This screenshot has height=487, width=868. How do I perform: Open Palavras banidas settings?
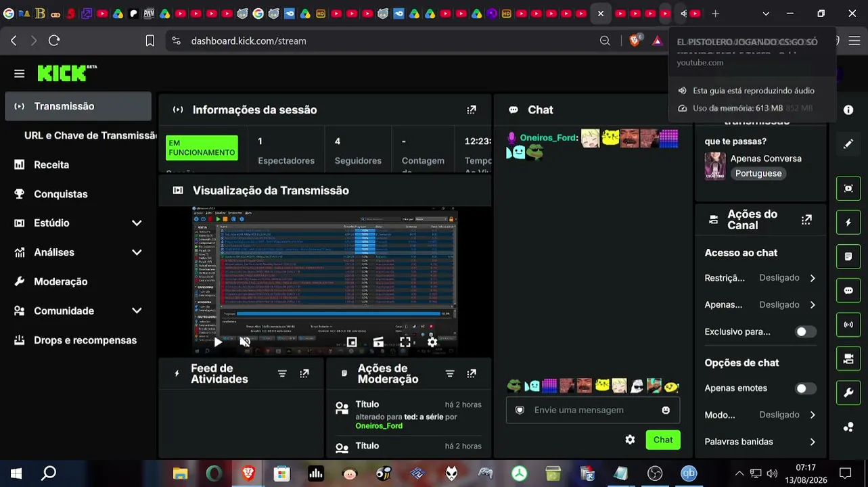point(760,442)
